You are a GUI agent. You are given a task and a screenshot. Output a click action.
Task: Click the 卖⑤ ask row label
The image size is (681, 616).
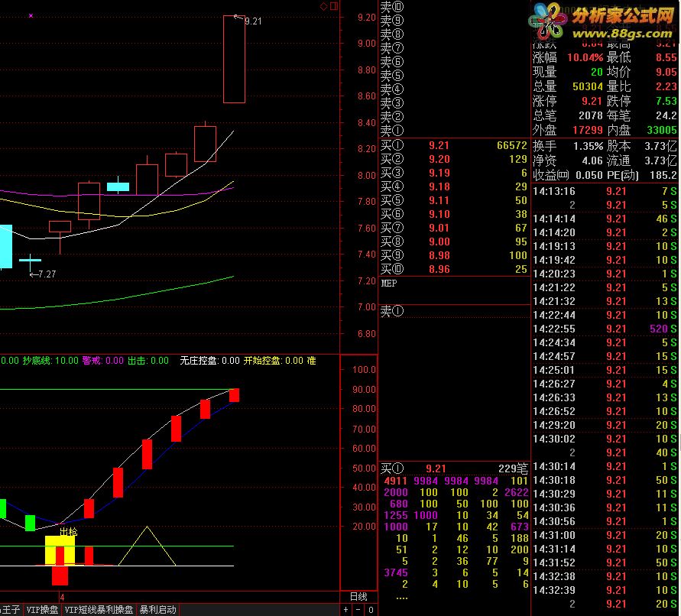pyautogui.click(x=392, y=76)
